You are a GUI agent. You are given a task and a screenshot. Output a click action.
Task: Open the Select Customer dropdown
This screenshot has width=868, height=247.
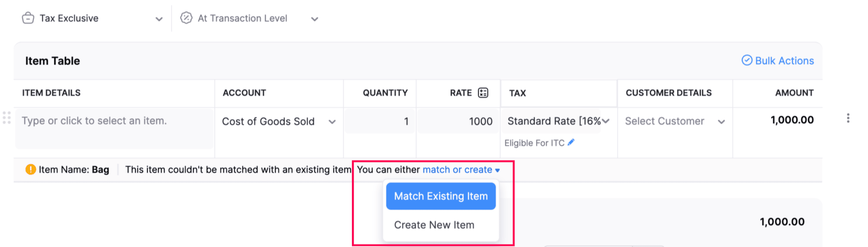point(722,121)
